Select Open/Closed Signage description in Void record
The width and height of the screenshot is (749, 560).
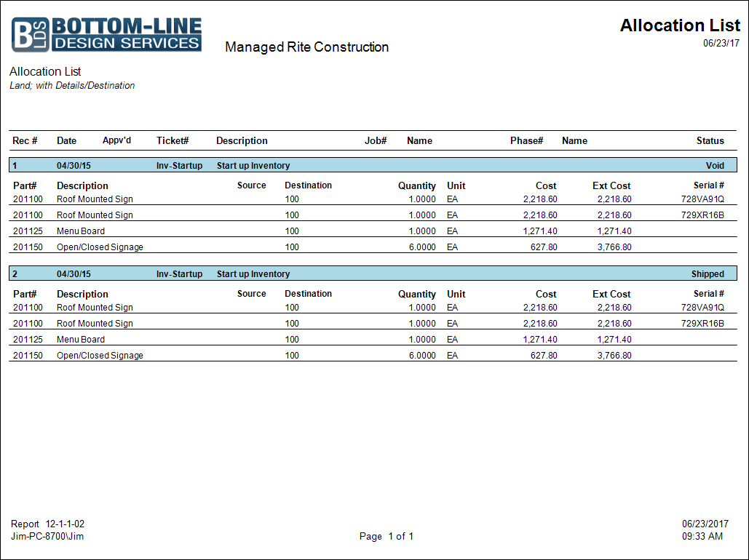(x=100, y=247)
